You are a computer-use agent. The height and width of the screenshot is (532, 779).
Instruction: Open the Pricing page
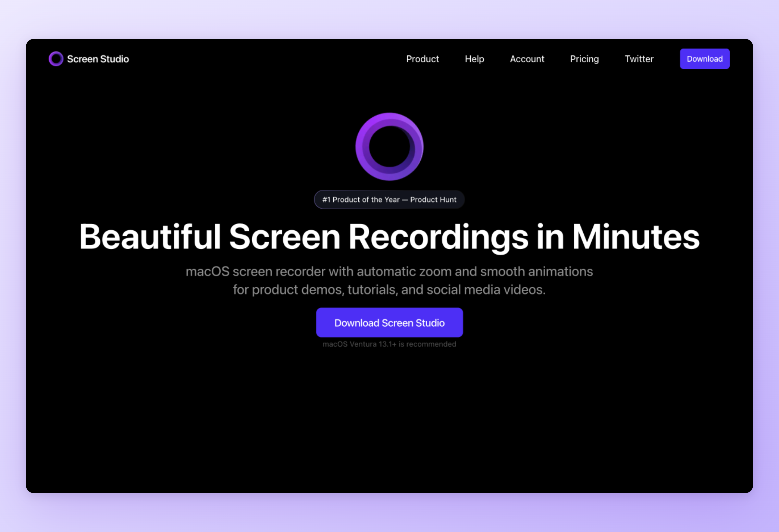point(585,59)
